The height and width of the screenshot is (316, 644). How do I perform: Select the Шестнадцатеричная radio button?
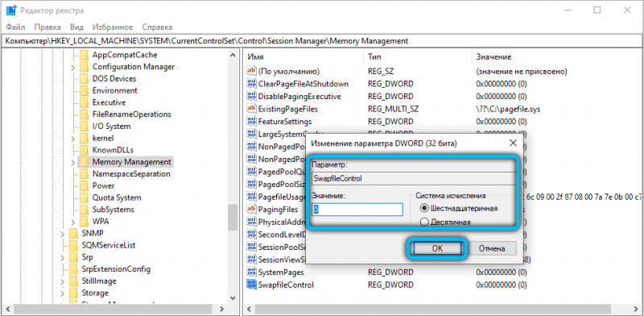pos(424,208)
